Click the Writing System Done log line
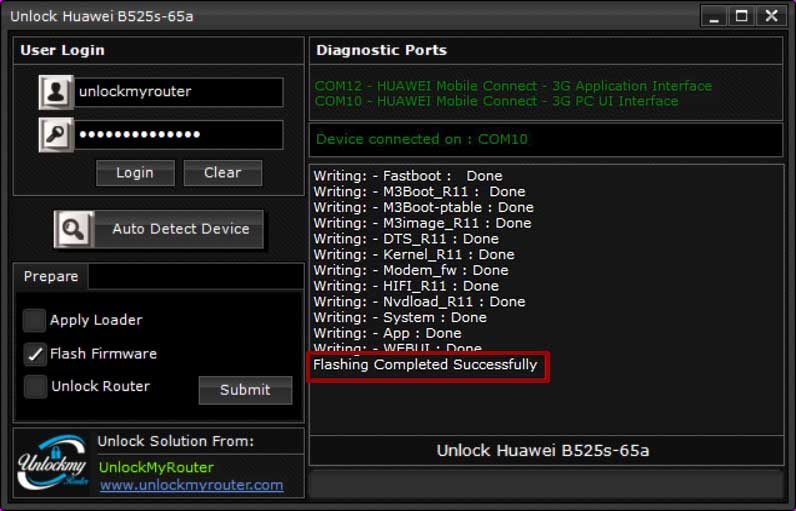Screen dimensions: 796x511 click(400, 317)
